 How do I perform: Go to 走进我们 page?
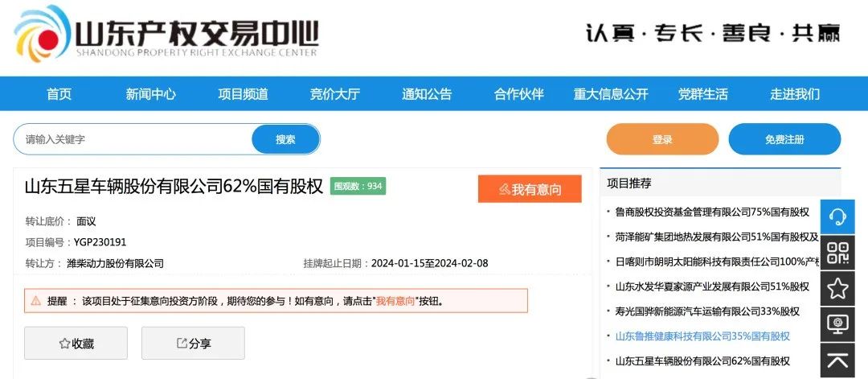(x=795, y=94)
